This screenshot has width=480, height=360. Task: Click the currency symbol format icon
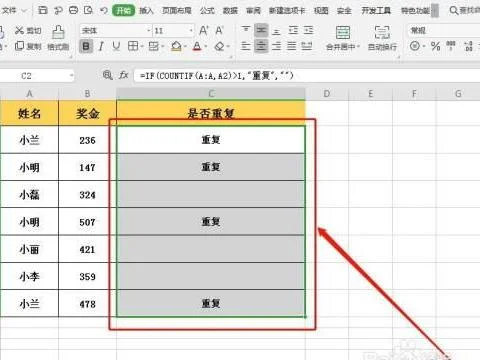415,46
